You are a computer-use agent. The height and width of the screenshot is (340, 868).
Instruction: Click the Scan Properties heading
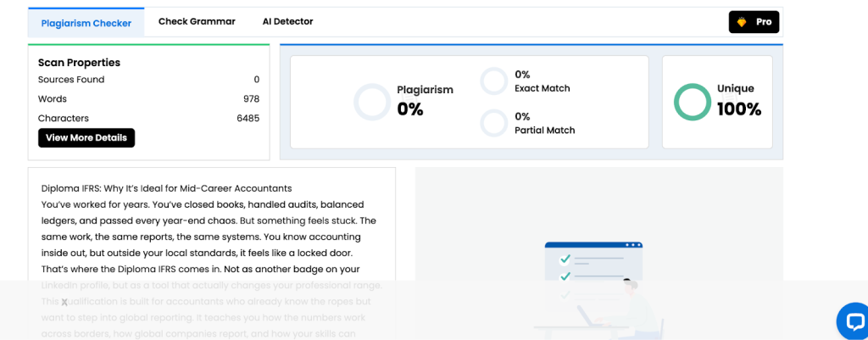click(79, 63)
